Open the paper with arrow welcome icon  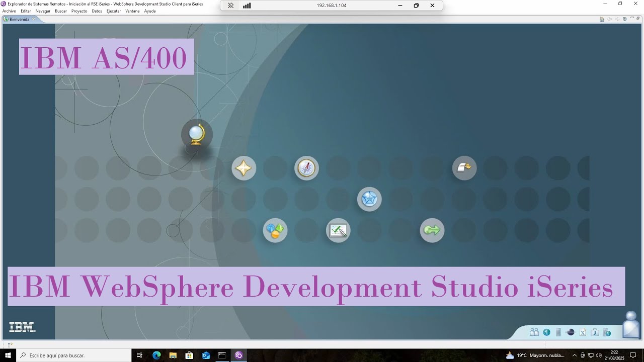(464, 168)
